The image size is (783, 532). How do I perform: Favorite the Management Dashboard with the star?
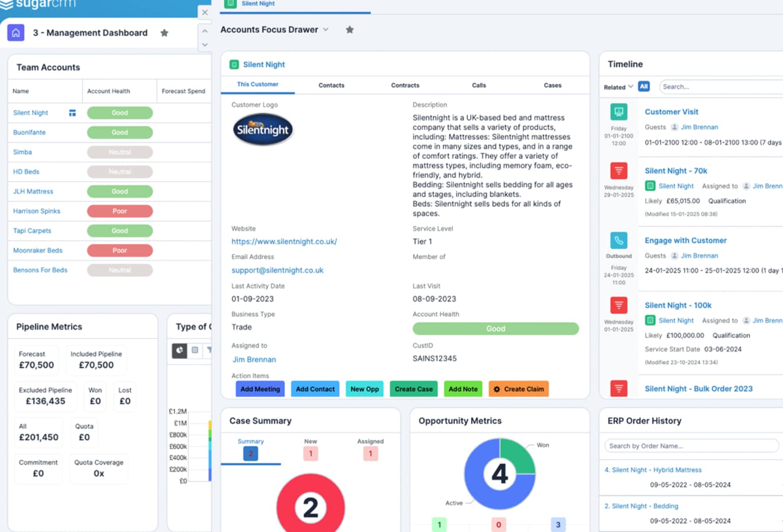pos(164,33)
